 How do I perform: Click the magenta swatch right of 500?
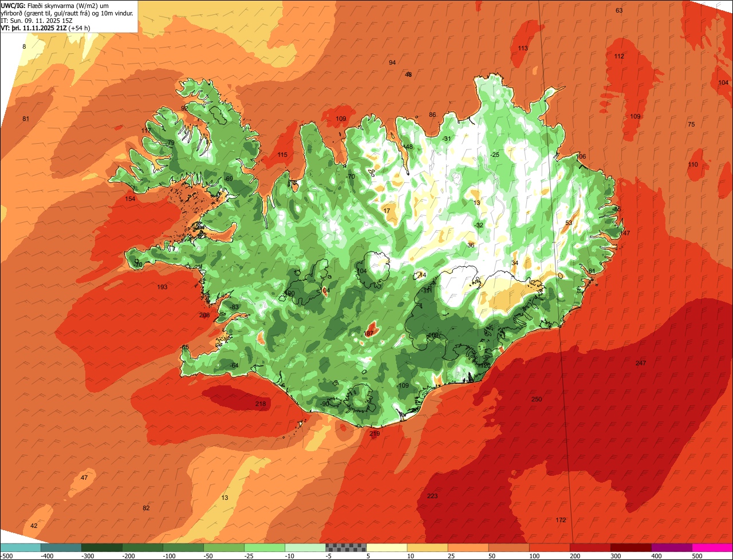712,547
